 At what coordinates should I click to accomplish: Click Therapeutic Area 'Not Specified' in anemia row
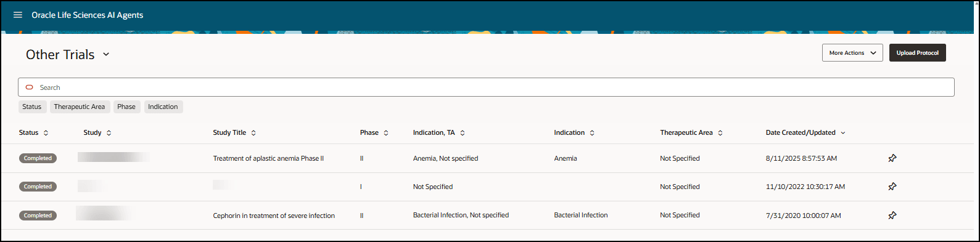(680, 158)
